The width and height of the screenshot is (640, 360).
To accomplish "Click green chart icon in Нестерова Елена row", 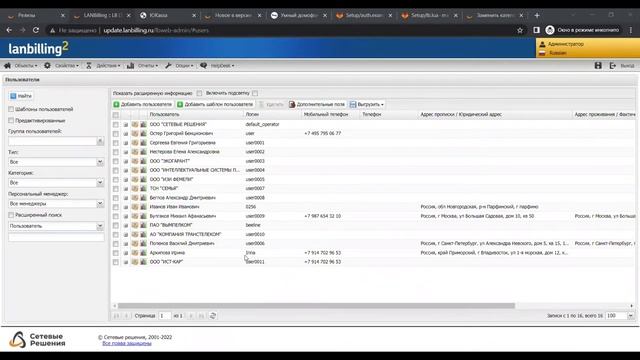I will coord(143,152).
